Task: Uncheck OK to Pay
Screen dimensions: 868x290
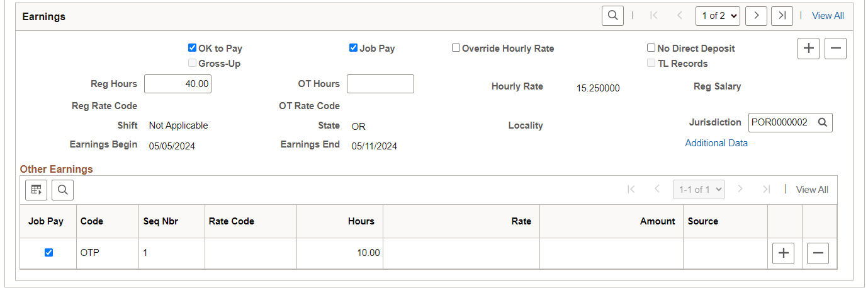Action: tap(192, 48)
